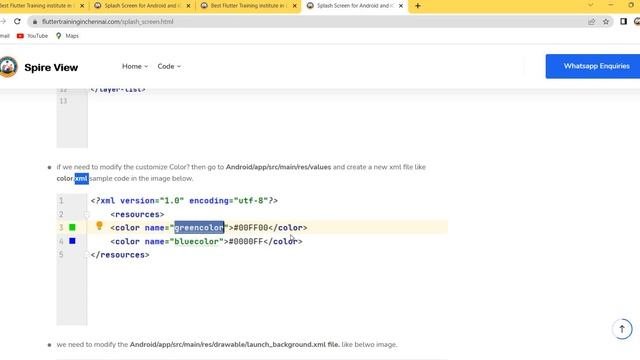Close the first Best Flutter Training tab

coord(82,6)
